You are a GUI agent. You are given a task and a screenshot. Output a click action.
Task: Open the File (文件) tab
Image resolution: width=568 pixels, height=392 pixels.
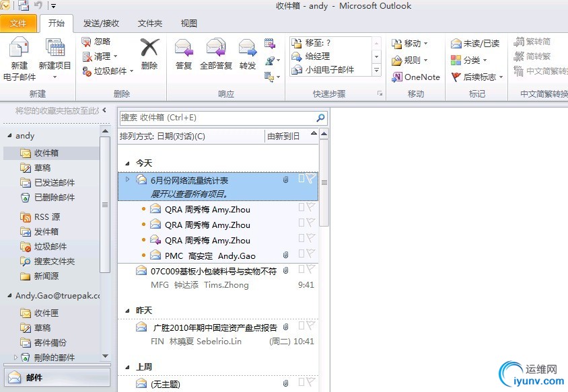point(18,24)
